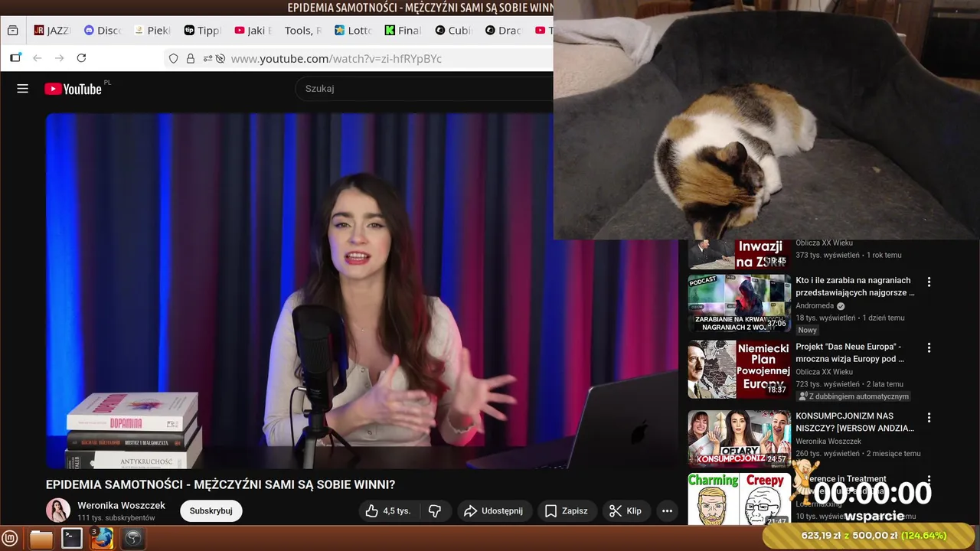Open the options menu for the KONSUMPCJONIZM video
The height and width of the screenshot is (551, 980).
click(929, 418)
